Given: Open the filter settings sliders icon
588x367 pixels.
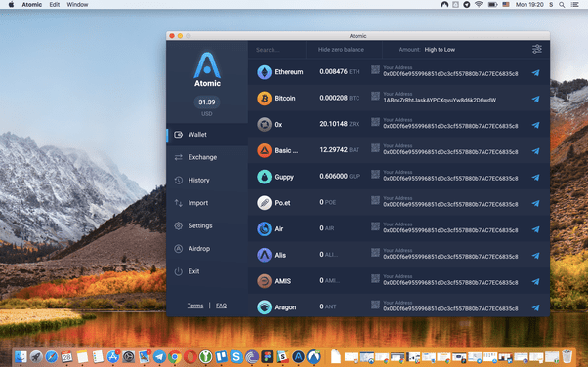Looking at the screenshot, I should [x=537, y=49].
